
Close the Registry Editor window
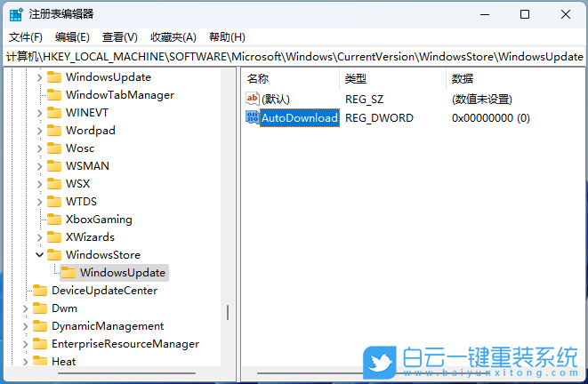(565, 14)
